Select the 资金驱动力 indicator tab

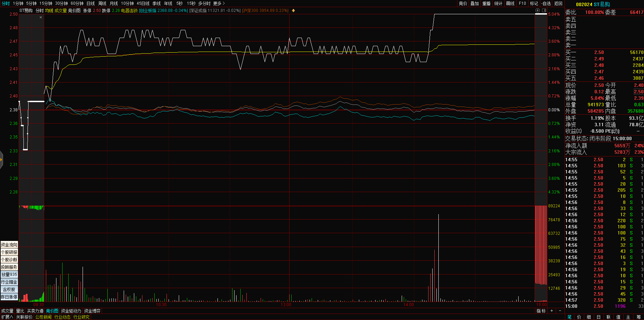pyautogui.click(x=71, y=311)
